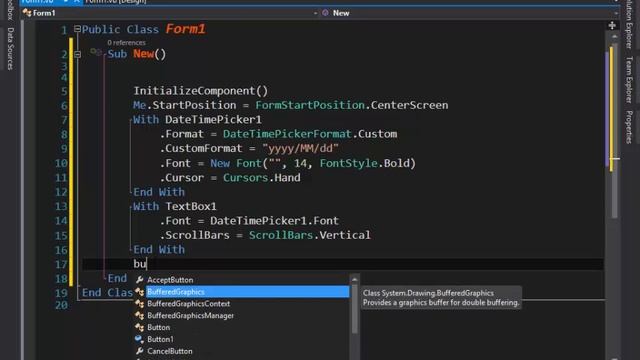Click Cursors on line 11
Viewport: 640px width, 360px height.
point(245,178)
